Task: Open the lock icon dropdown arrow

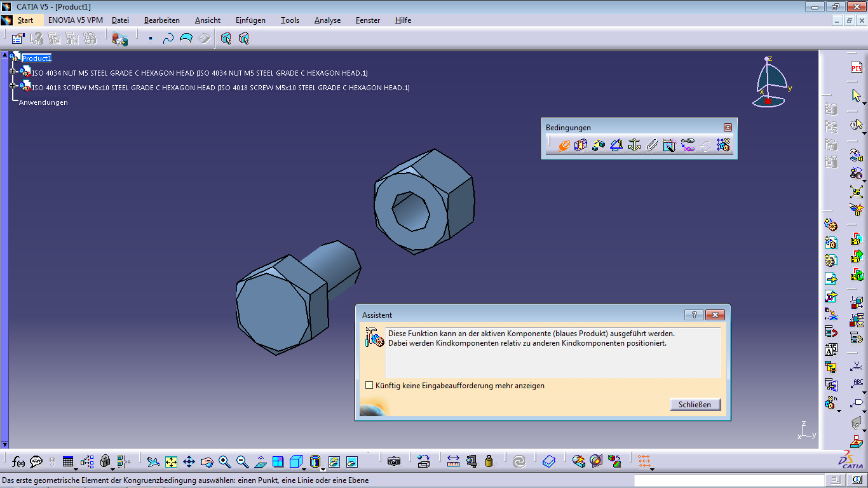Action: click(x=112, y=470)
